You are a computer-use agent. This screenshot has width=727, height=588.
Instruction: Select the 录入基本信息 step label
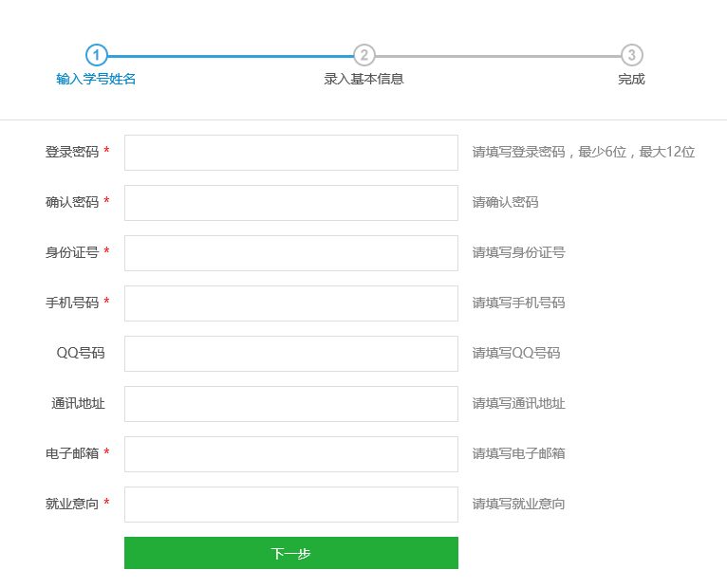click(x=363, y=80)
